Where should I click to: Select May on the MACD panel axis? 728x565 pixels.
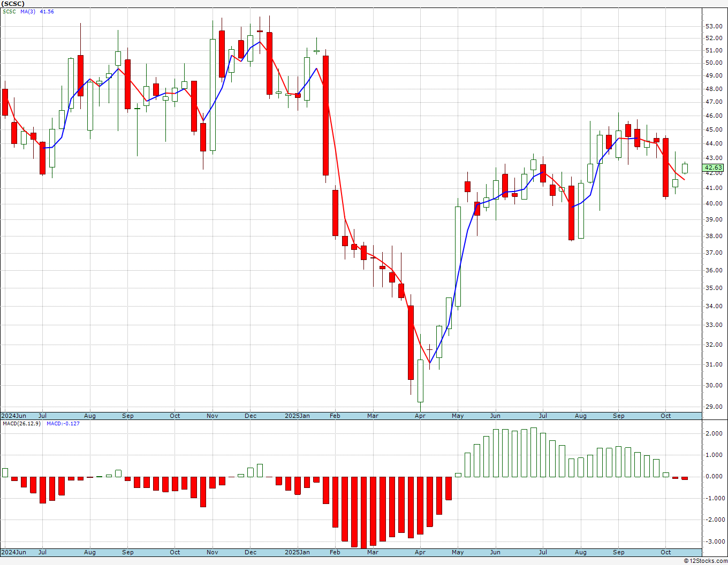point(458,552)
